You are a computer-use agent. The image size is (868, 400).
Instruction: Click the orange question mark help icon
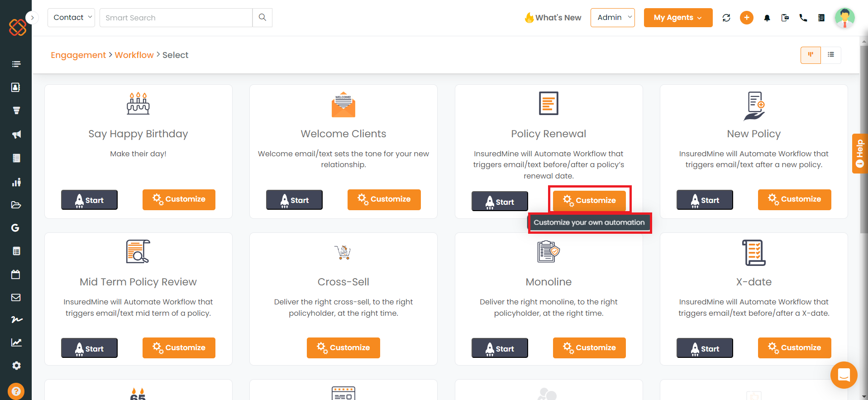coord(16,391)
